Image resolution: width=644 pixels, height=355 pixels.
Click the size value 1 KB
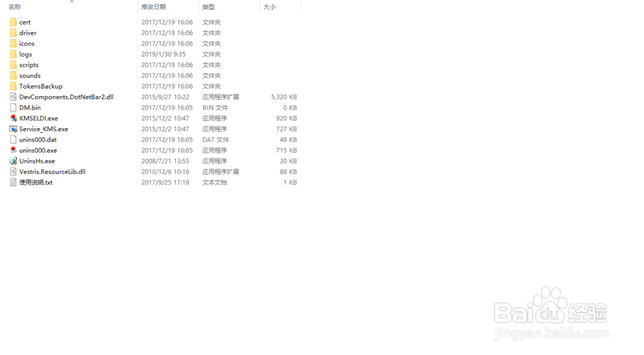(290, 182)
